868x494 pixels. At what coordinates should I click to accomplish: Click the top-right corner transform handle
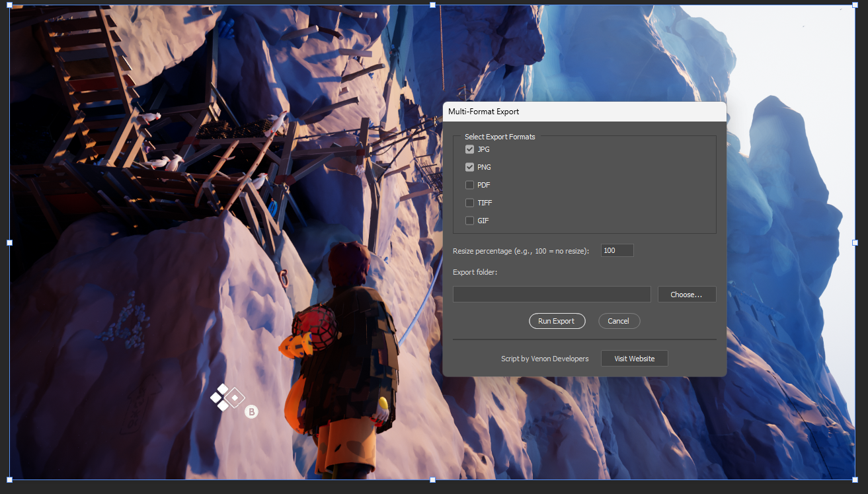click(855, 5)
